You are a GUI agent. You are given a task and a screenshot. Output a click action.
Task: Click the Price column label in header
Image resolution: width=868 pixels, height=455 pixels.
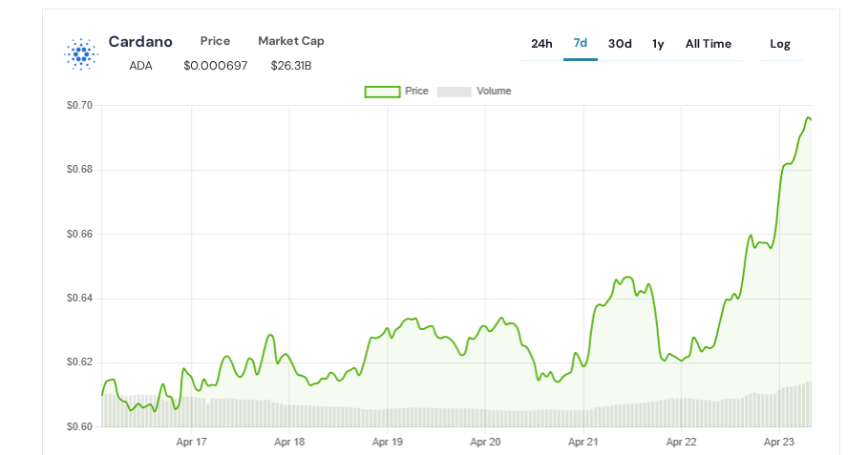tap(215, 41)
